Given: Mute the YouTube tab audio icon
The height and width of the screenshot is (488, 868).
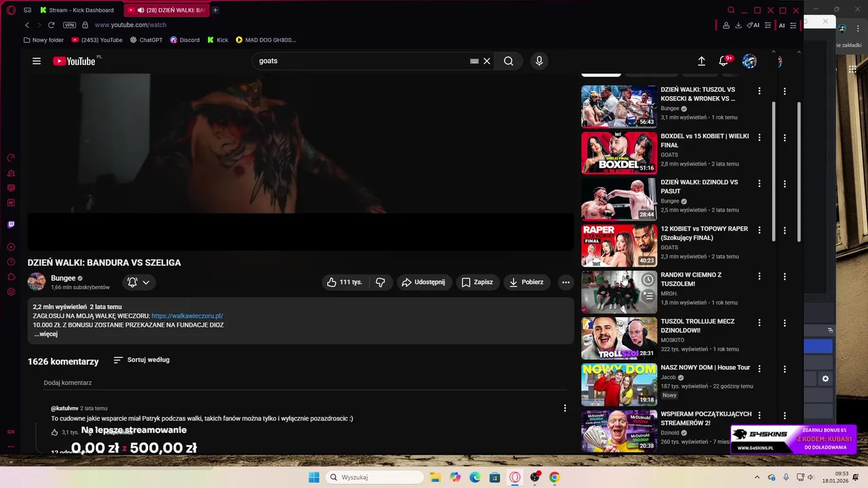Looking at the screenshot, I should (x=140, y=10).
